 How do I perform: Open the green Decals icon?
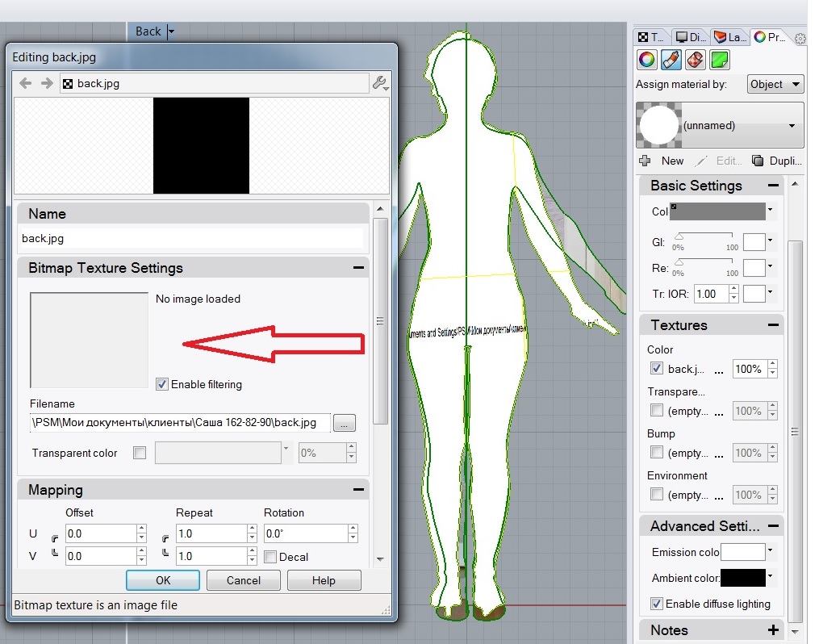click(720, 60)
